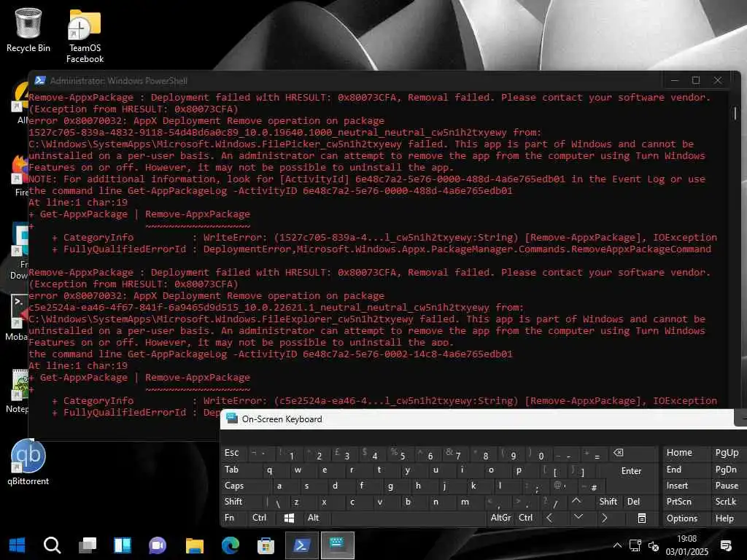
Task: Open the Recycle Bin desktop icon
Action: pos(28,30)
